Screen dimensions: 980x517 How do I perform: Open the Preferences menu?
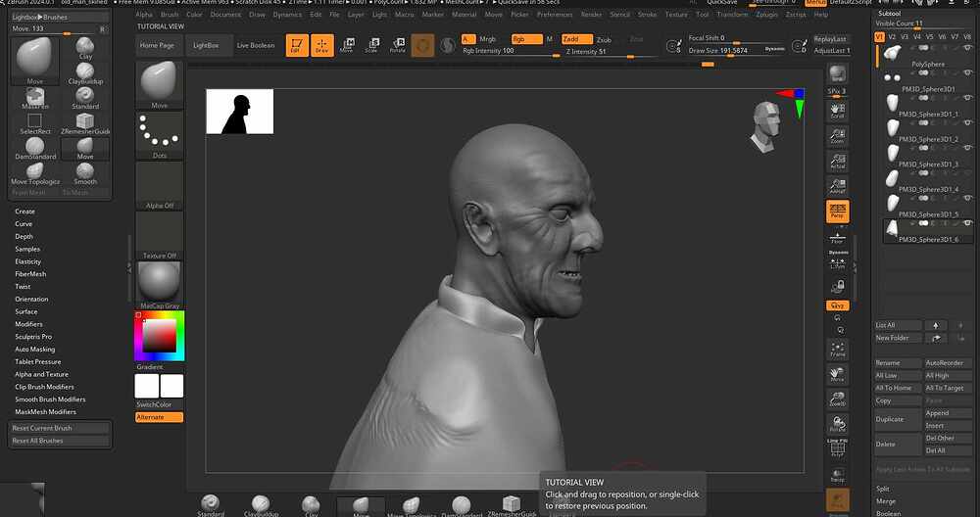[555, 15]
